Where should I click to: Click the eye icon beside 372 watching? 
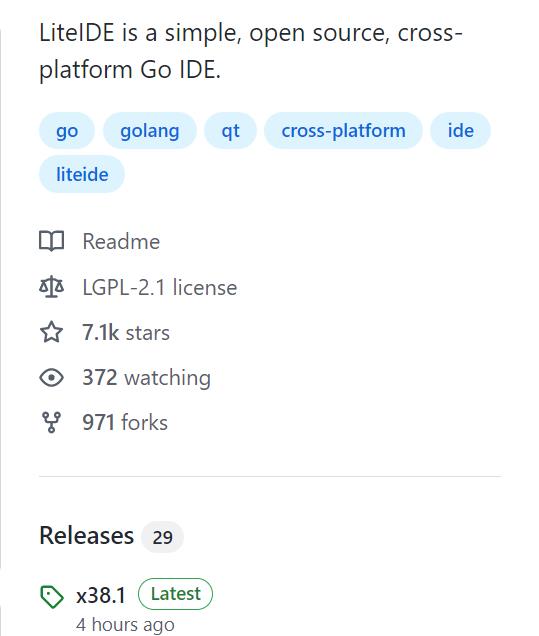click(x=52, y=378)
